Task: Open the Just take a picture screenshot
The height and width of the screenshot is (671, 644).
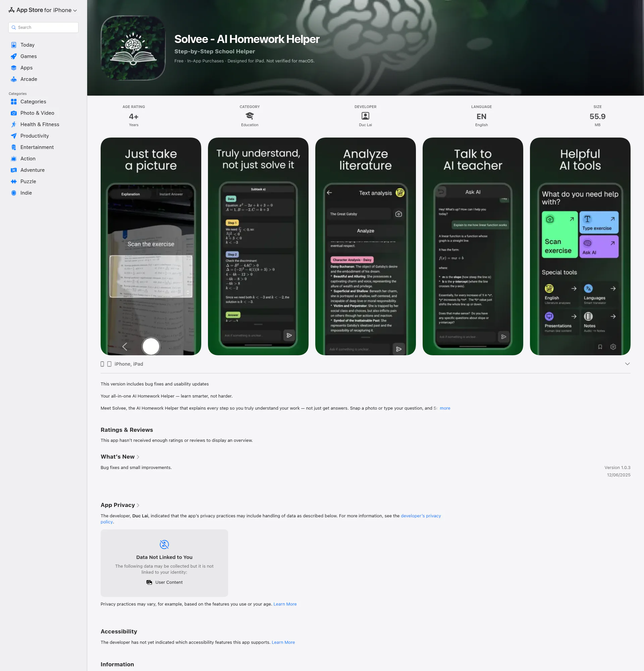Action: point(151,247)
